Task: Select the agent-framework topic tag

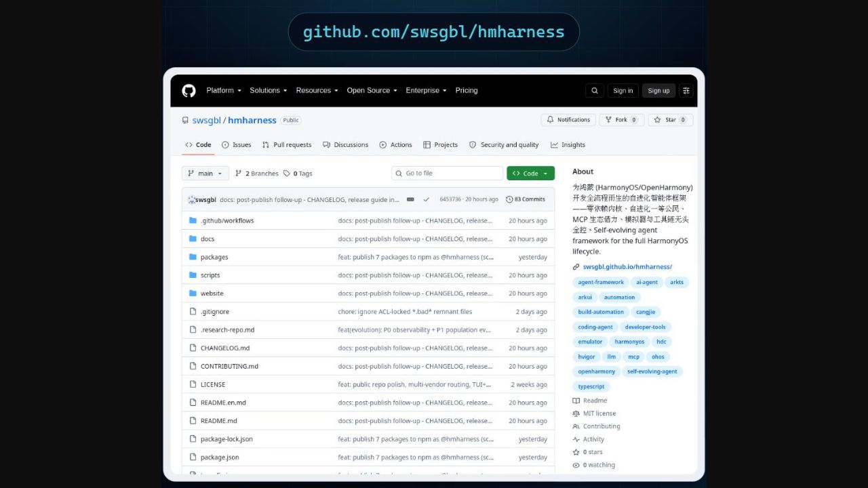Action: pyautogui.click(x=601, y=283)
